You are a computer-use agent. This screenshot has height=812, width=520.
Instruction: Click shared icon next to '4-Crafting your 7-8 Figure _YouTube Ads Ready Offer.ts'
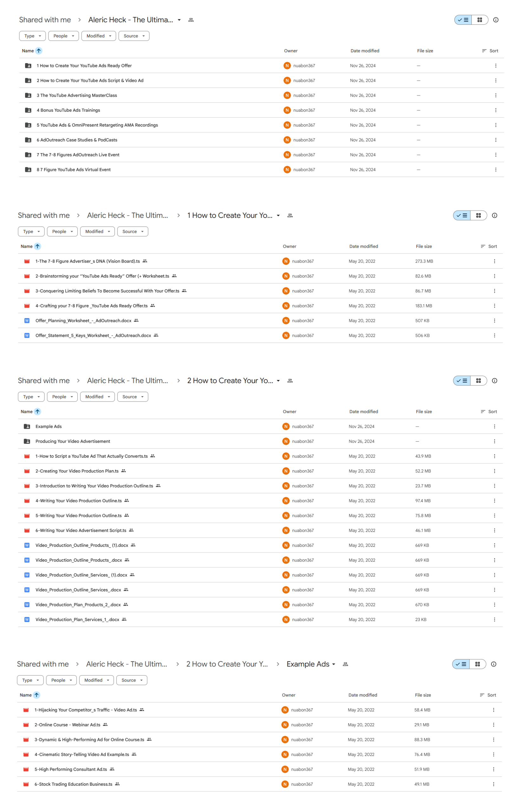click(153, 305)
